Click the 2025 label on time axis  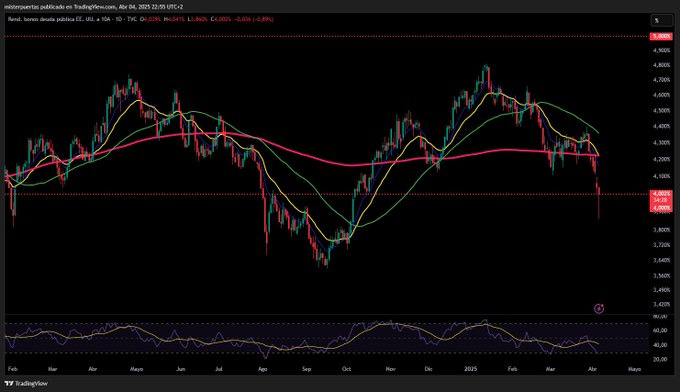pyautogui.click(x=471, y=369)
